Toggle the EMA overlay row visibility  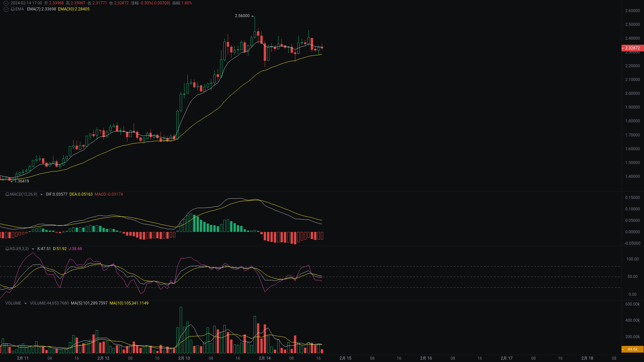5,9
